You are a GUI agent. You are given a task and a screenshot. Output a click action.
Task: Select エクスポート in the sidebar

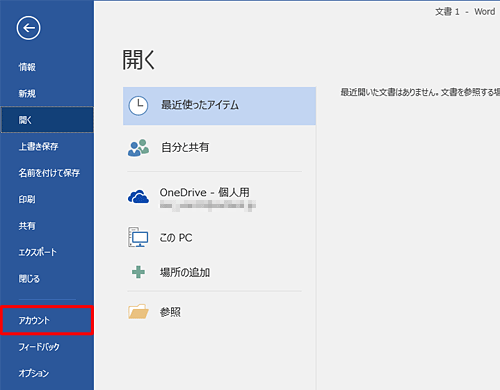[x=47, y=252]
